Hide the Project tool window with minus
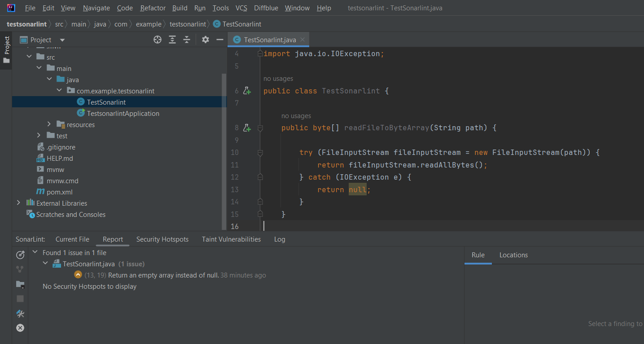 point(220,40)
